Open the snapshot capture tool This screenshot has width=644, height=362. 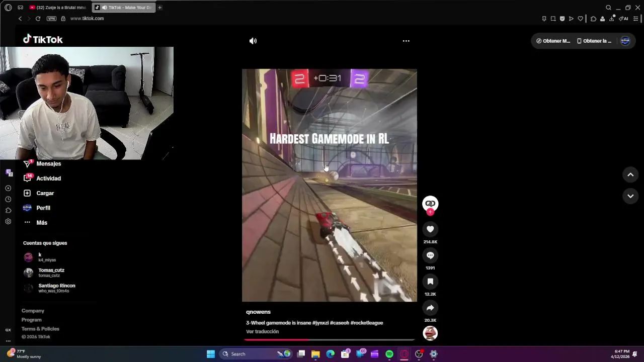(x=553, y=19)
